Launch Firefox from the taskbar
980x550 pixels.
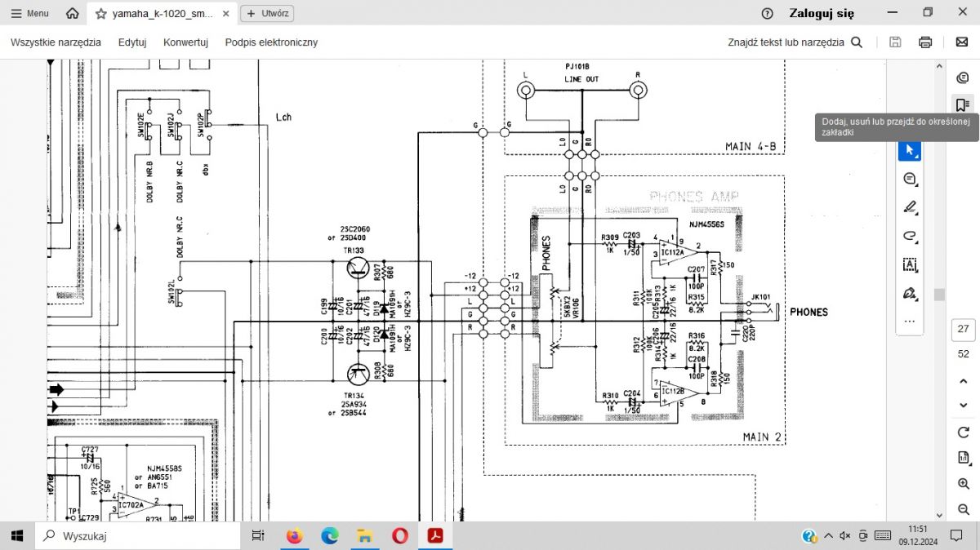[x=294, y=536]
